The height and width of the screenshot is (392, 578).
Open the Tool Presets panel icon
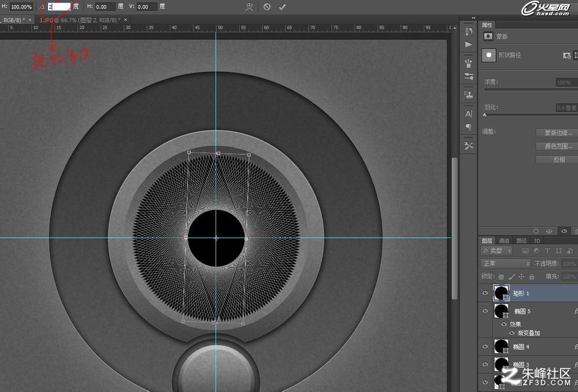coord(469,146)
